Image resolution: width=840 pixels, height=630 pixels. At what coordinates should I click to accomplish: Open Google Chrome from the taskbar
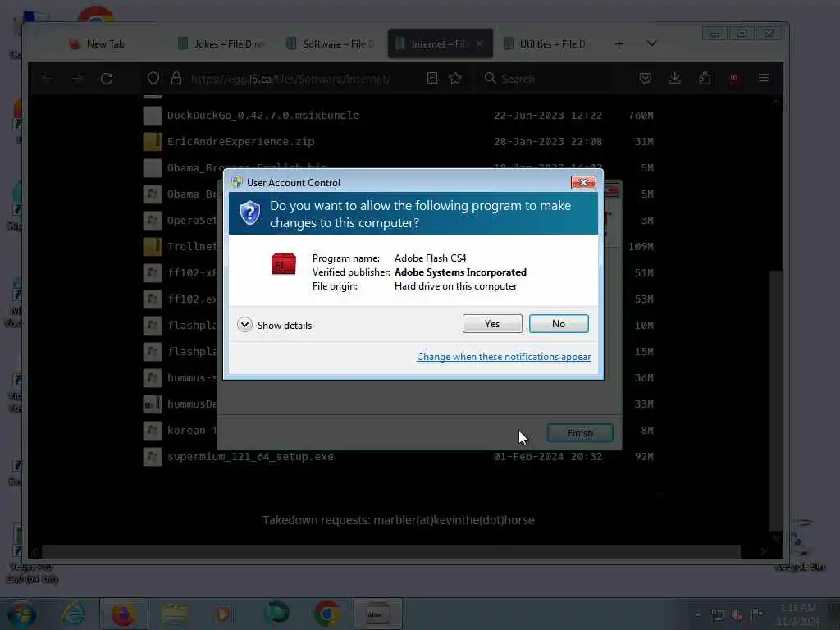(x=326, y=614)
